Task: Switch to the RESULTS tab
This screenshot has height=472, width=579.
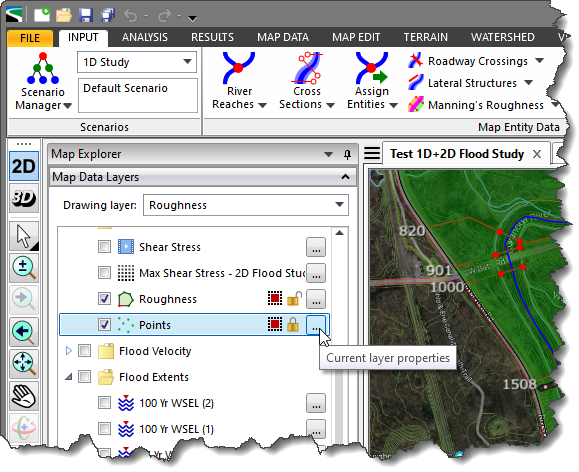Action: pos(212,38)
